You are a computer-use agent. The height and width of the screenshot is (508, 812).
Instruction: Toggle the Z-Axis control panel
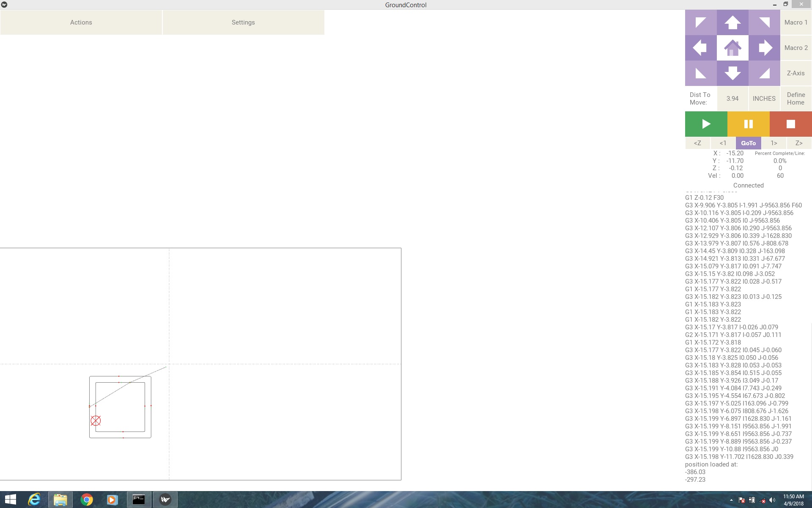[796, 73]
